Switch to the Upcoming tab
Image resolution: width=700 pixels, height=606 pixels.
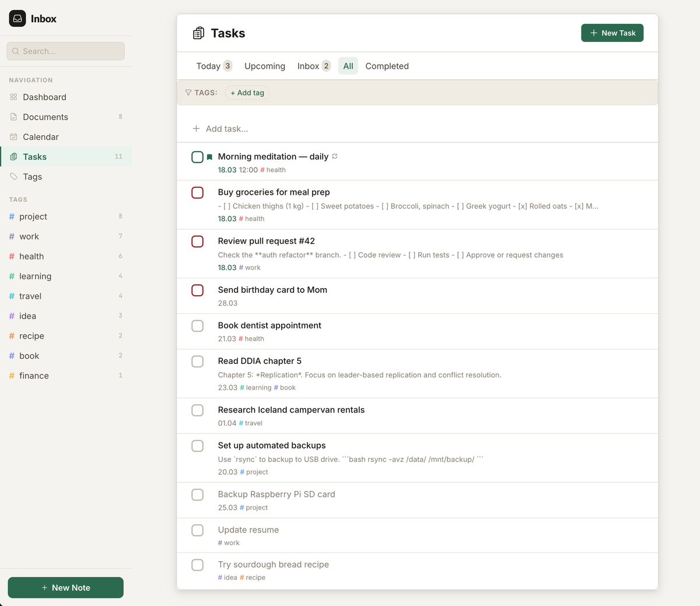tap(265, 66)
